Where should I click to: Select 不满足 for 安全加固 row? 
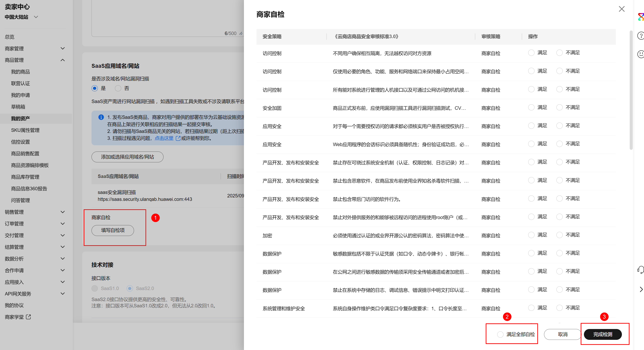pos(559,107)
